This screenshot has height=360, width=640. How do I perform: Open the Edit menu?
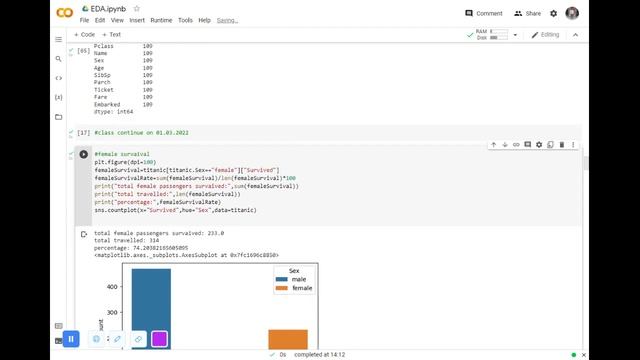click(x=100, y=20)
